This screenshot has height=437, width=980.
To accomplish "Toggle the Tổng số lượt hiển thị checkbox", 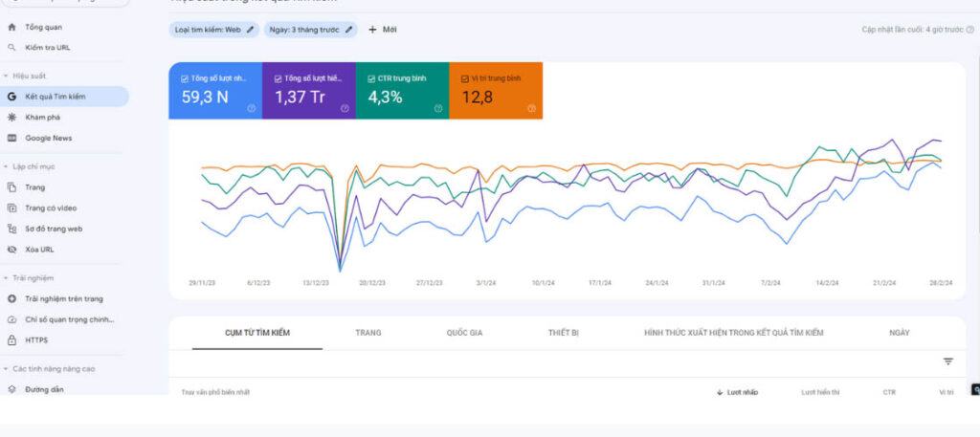I will 278,79.
